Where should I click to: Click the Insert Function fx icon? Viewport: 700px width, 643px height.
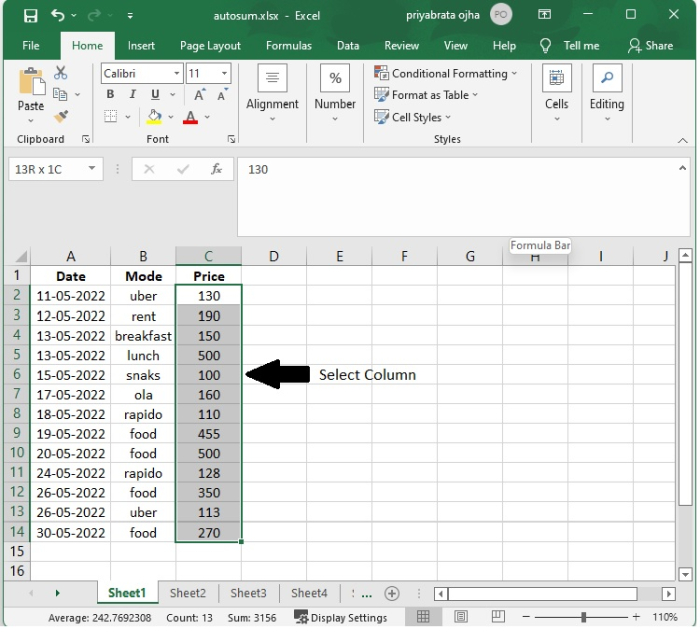pyautogui.click(x=217, y=169)
